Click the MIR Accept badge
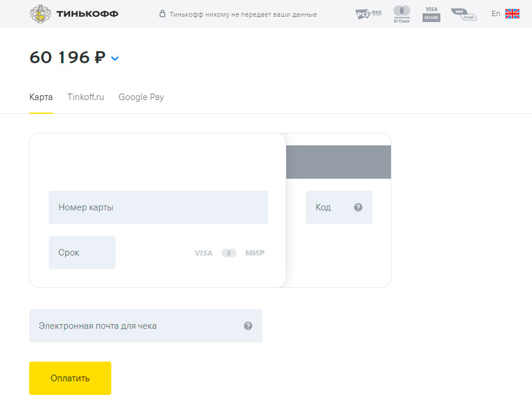The image size is (532, 417). point(464,14)
